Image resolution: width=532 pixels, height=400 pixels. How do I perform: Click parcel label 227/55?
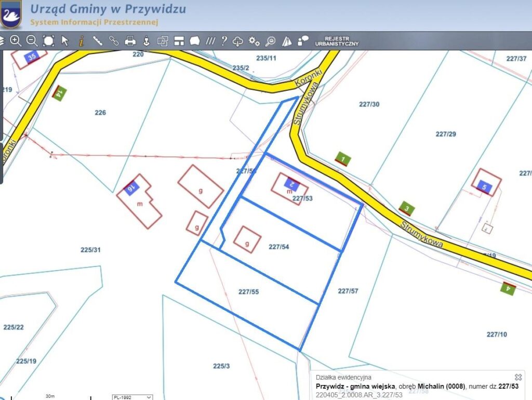(x=248, y=291)
